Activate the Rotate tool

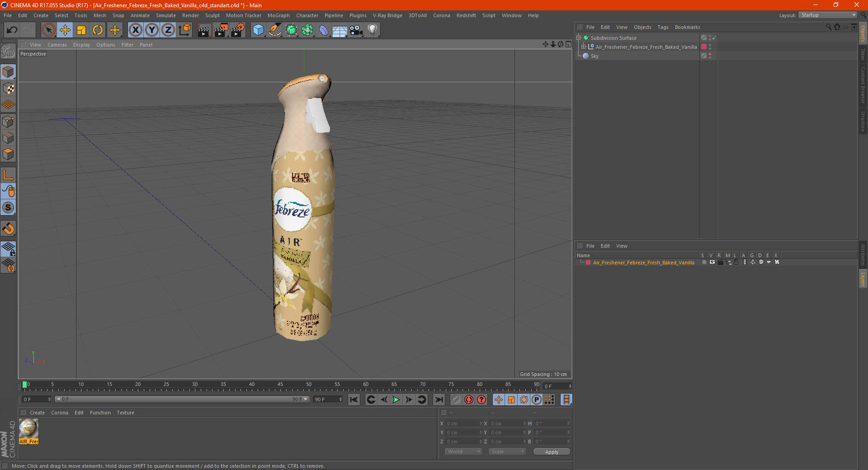98,30
